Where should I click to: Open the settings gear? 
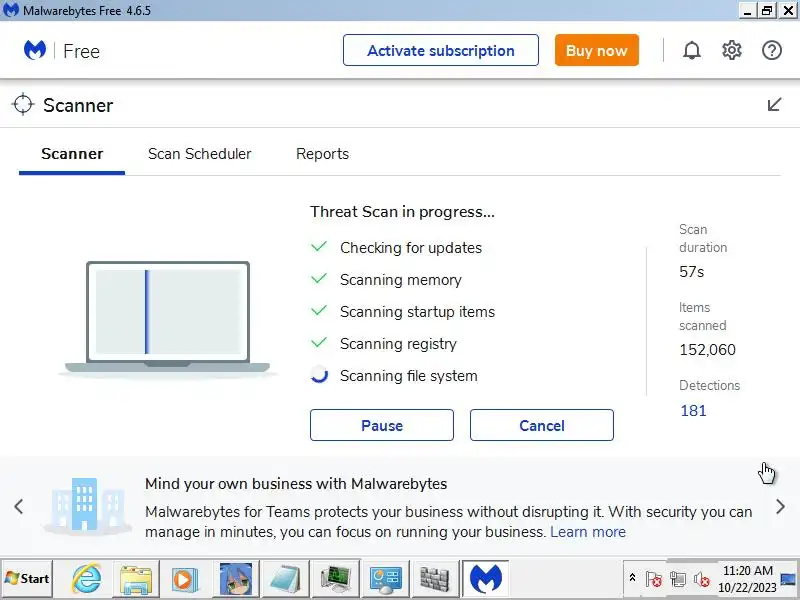(x=732, y=51)
